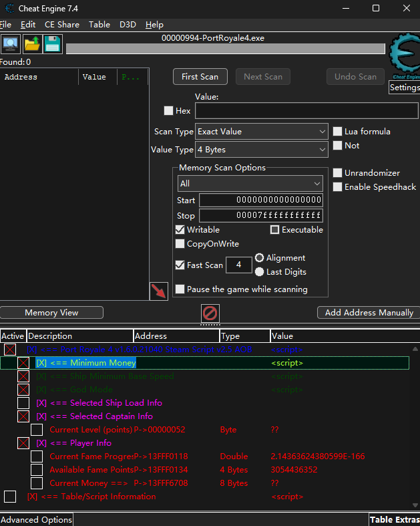
Task: Open the process list (computer icon)
Action: click(11, 44)
